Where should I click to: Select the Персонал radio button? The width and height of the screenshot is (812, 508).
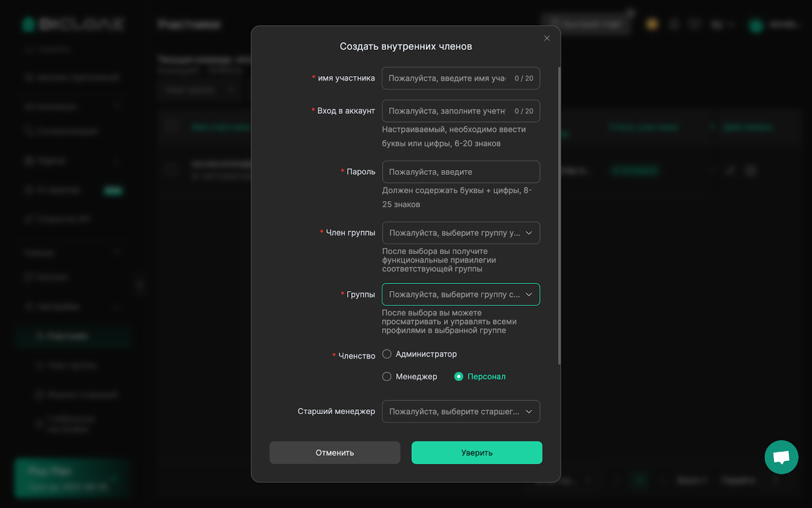click(459, 376)
